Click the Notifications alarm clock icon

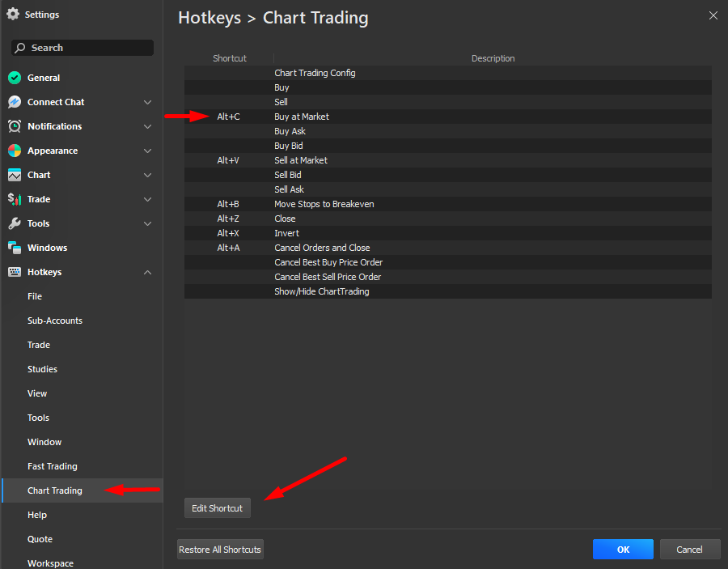(x=14, y=126)
